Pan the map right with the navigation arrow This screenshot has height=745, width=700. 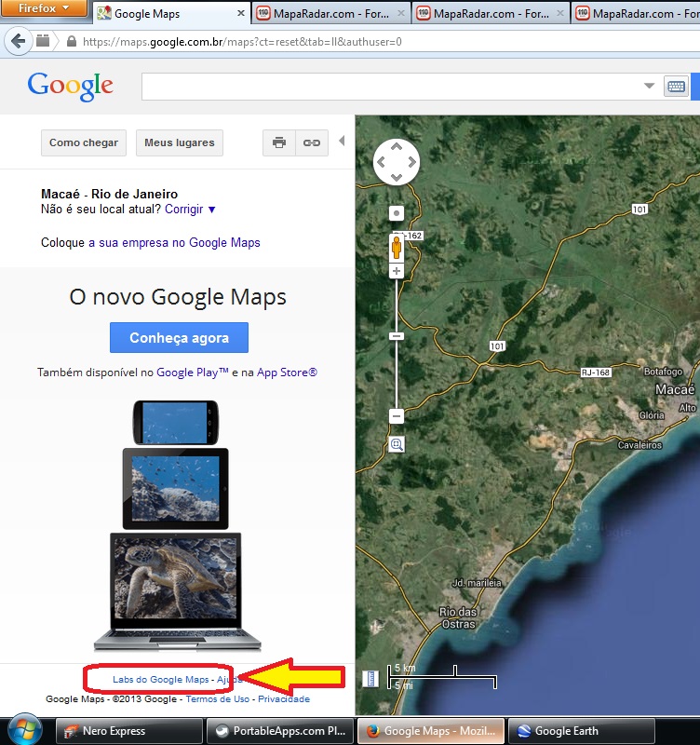coord(411,162)
